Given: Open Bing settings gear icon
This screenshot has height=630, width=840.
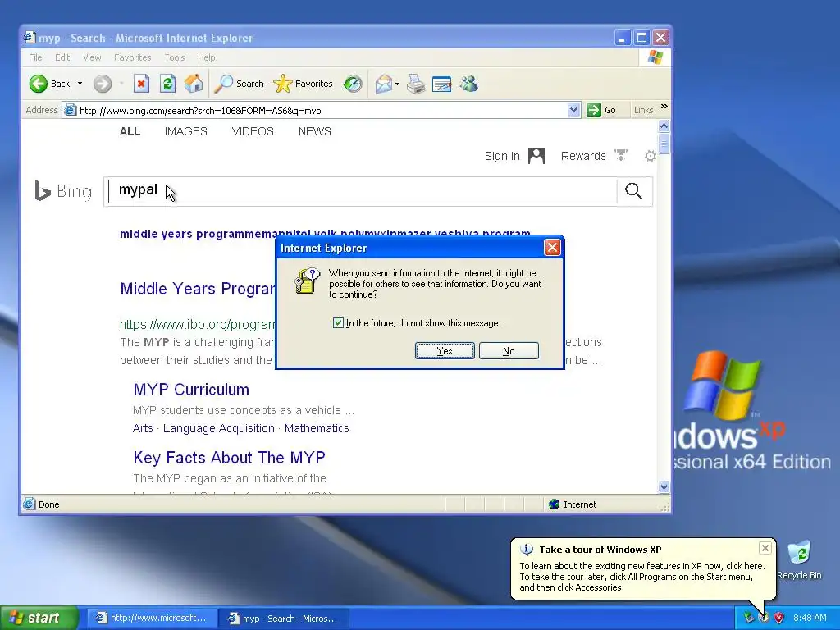Looking at the screenshot, I should click(651, 156).
